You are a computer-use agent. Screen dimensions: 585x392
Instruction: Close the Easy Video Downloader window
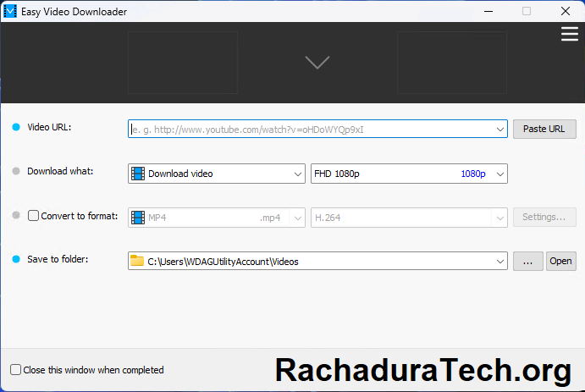[x=566, y=11]
